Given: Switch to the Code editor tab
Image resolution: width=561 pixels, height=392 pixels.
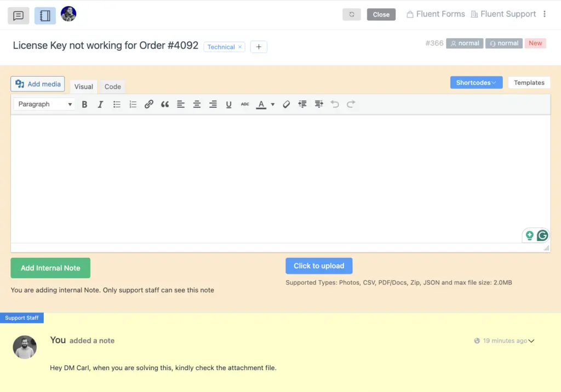Looking at the screenshot, I should point(112,87).
